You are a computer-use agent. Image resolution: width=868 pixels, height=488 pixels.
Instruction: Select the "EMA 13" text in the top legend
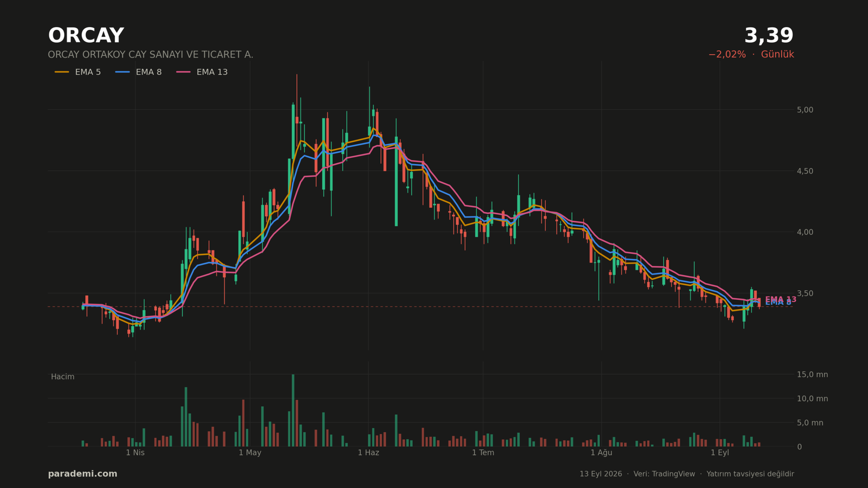click(x=212, y=72)
